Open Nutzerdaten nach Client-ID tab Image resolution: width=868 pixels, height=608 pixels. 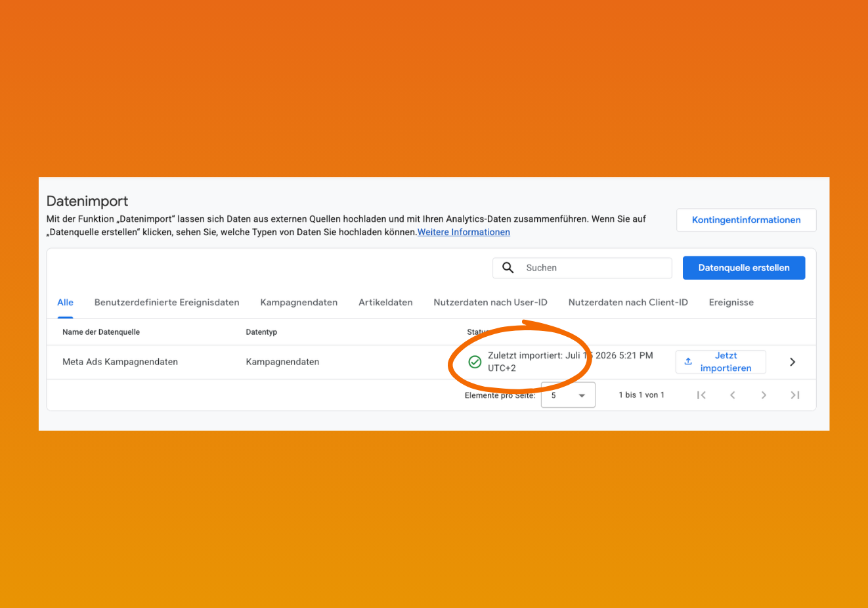pos(628,303)
